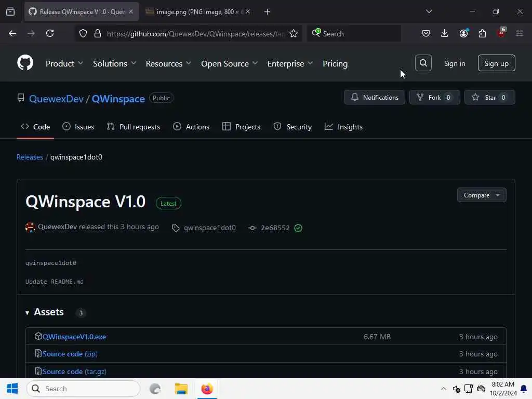This screenshot has width=532, height=399.
Task: Open the Issues tab
Action: coord(78,127)
